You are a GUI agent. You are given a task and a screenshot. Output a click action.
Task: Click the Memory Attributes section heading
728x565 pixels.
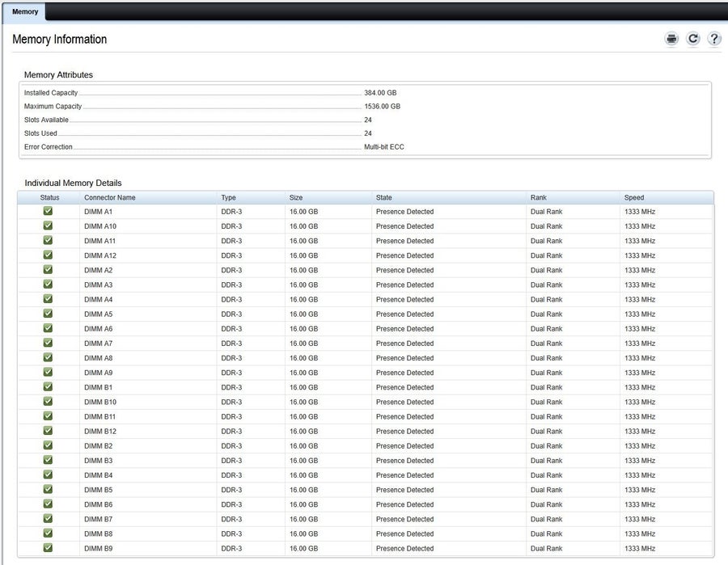(58, 74)
